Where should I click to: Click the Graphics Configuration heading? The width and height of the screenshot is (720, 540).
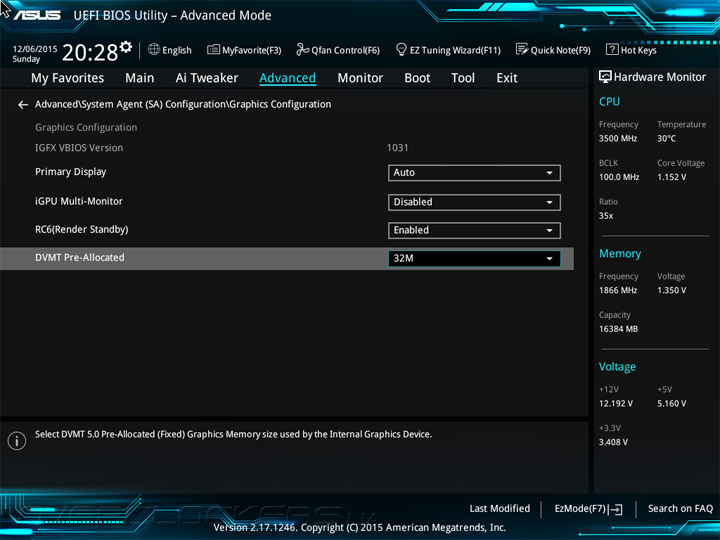pyautogui.click(x=86, y=128)
